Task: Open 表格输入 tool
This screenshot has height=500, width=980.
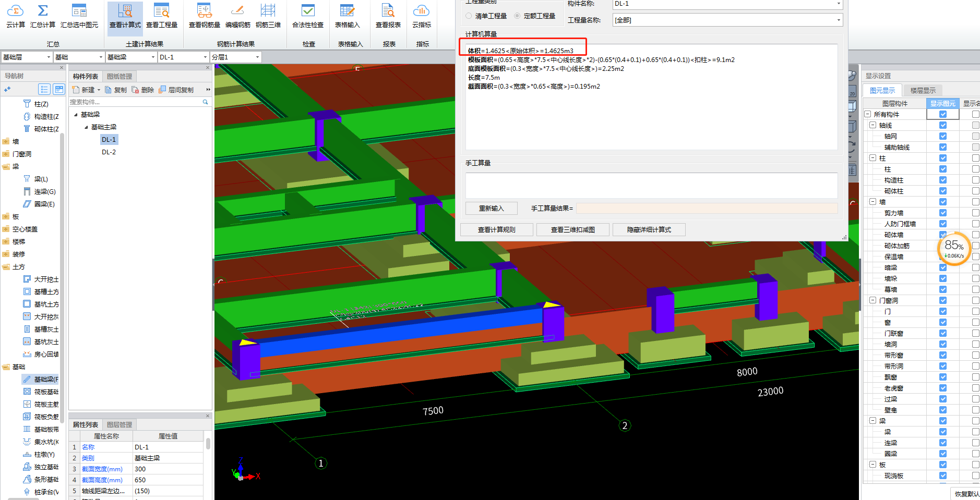Action: [x=347, y=16]
